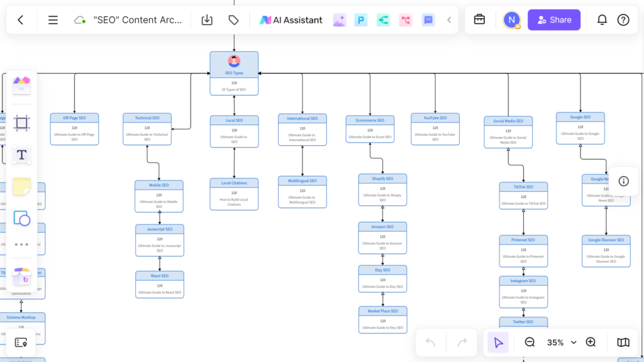Click the purple Share button
Image resolution: width=644 pixels, height=362 pixels.
click(x=553, y=20)
